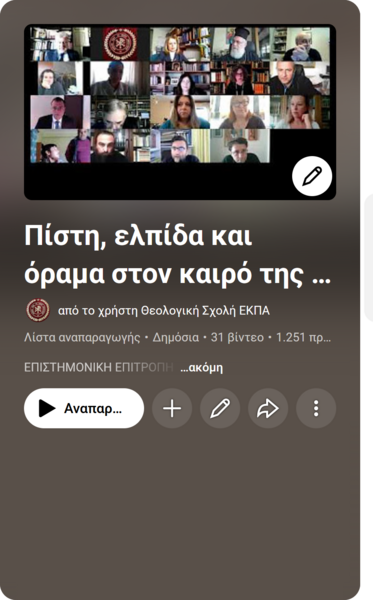Play all with the Αναπαρ... button

pyautogui.click(x=84, y=408)
